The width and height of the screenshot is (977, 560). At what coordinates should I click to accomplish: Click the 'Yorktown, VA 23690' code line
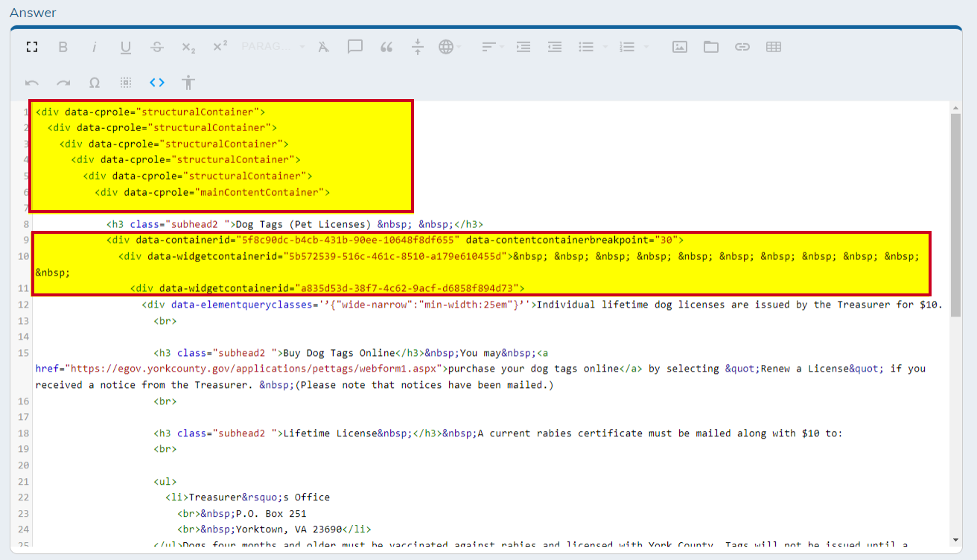274,529
